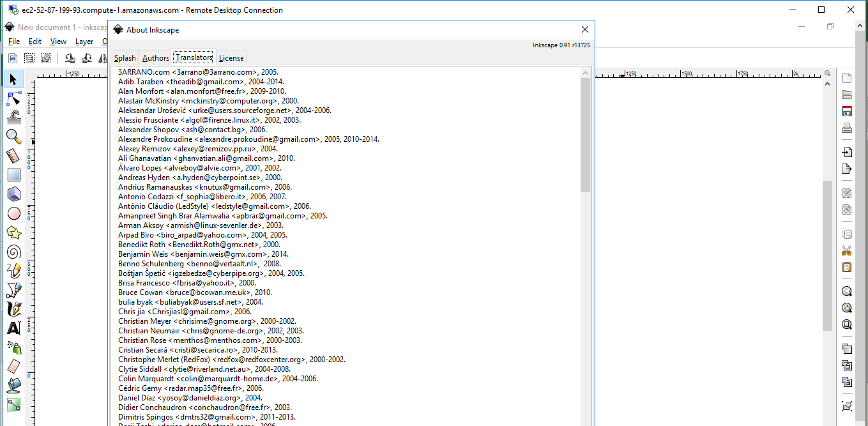The image size is (868, 426).
Task: Click the Cut scissors icon
Action: click(x=847, y=250)
